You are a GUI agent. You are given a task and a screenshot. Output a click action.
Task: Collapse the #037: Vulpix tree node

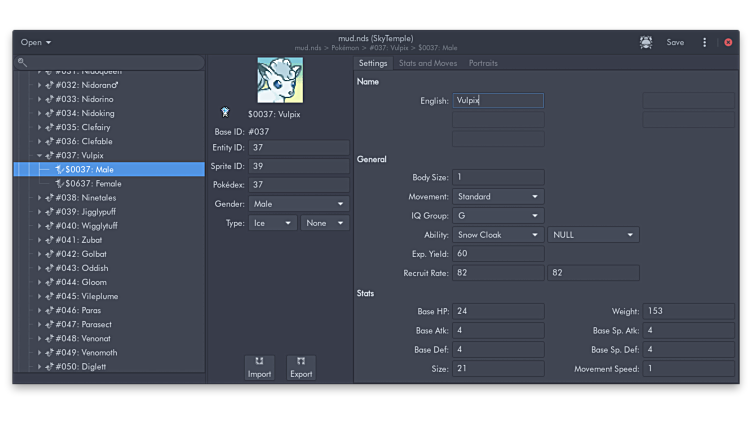(x=40, y=156)
